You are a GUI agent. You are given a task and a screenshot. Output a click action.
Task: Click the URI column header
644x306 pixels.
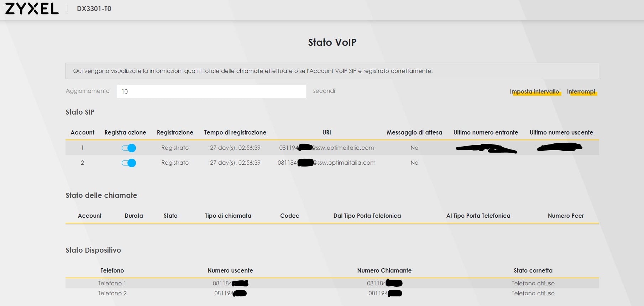[326, 132]
